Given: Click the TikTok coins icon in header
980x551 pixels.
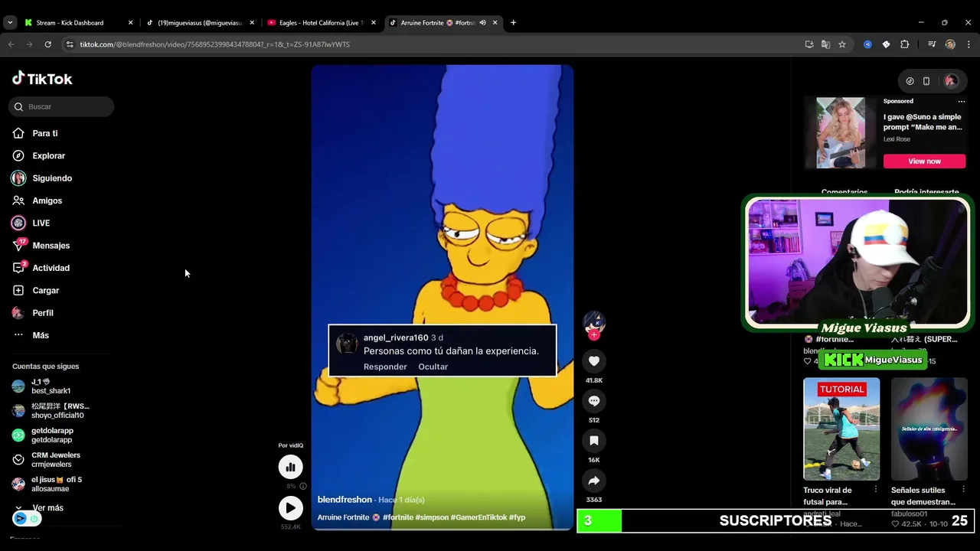Looking at the screenshot, I should (910, 80).
